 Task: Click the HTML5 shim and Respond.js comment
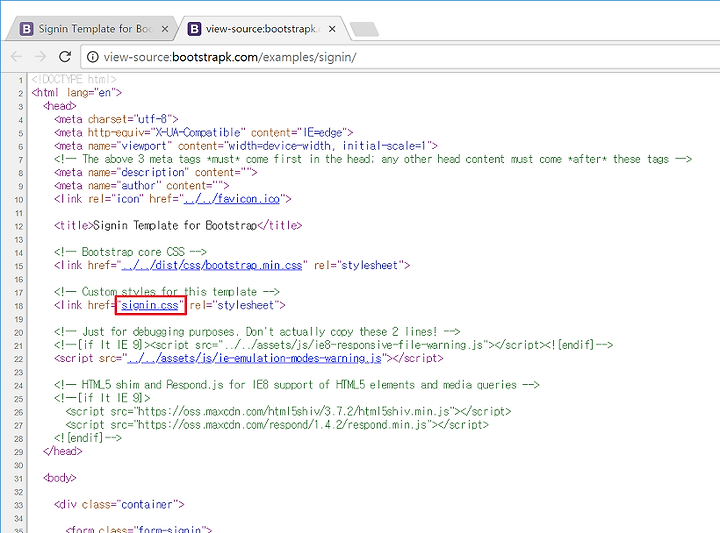coord(297,385)
